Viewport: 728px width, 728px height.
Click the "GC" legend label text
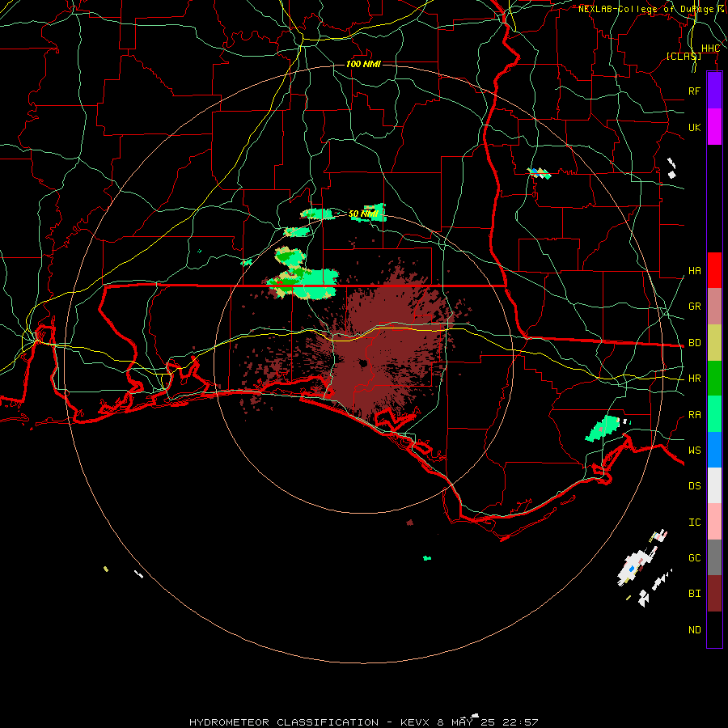(x=694, y=558)
